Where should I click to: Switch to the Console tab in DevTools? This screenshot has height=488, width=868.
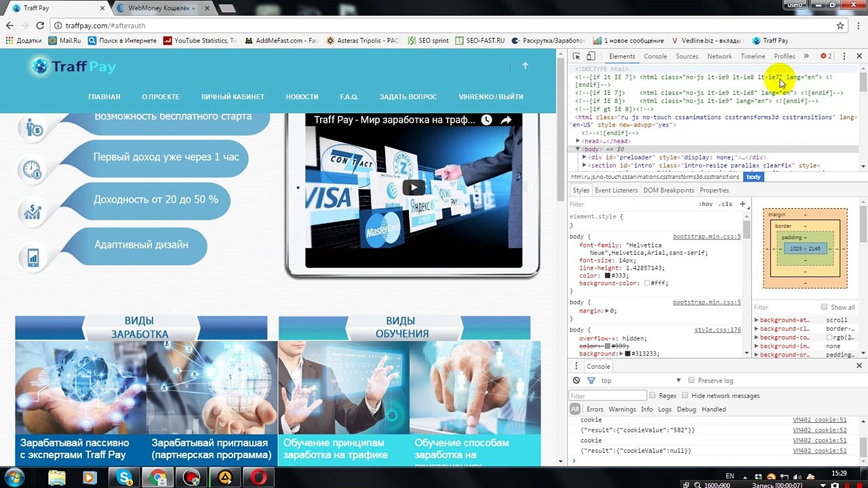click(655, 56)
